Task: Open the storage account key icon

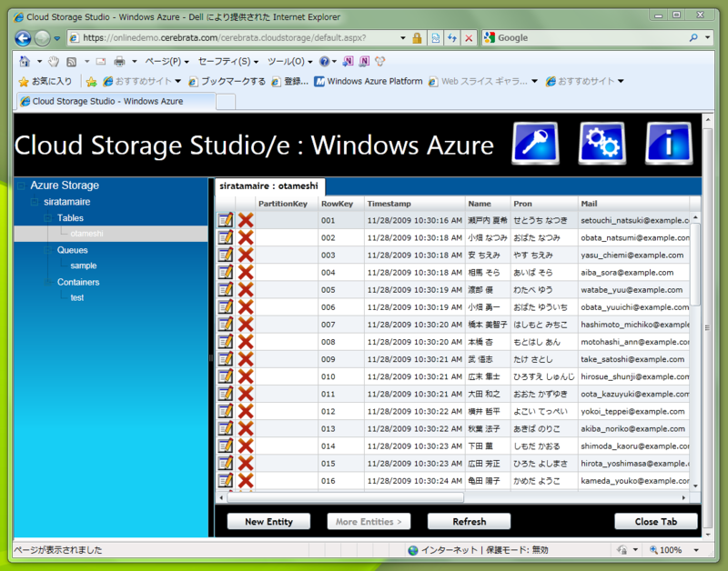Action: click(535, 143)
